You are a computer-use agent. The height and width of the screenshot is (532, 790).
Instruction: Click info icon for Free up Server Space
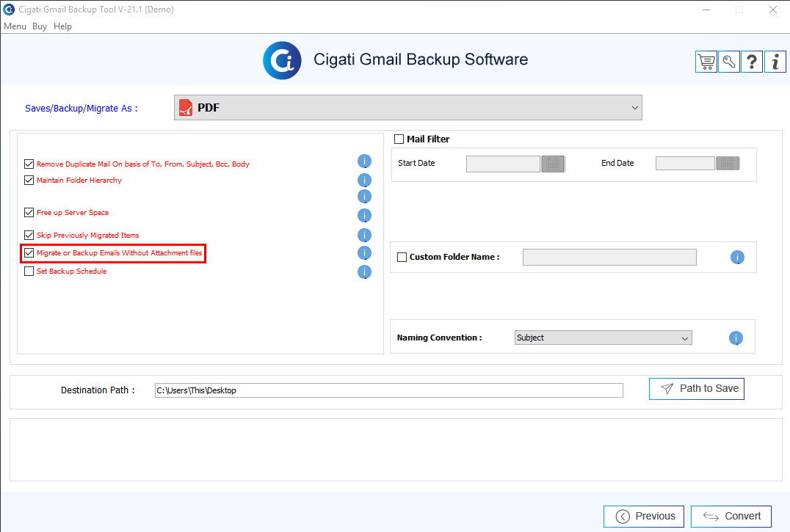pyautogui.click(x=364, y=216)
